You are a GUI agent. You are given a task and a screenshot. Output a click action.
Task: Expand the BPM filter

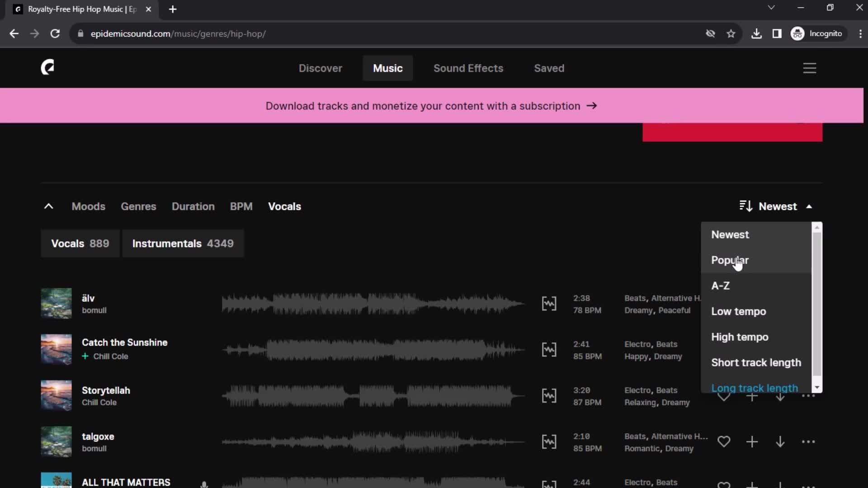tap(241, 206)
